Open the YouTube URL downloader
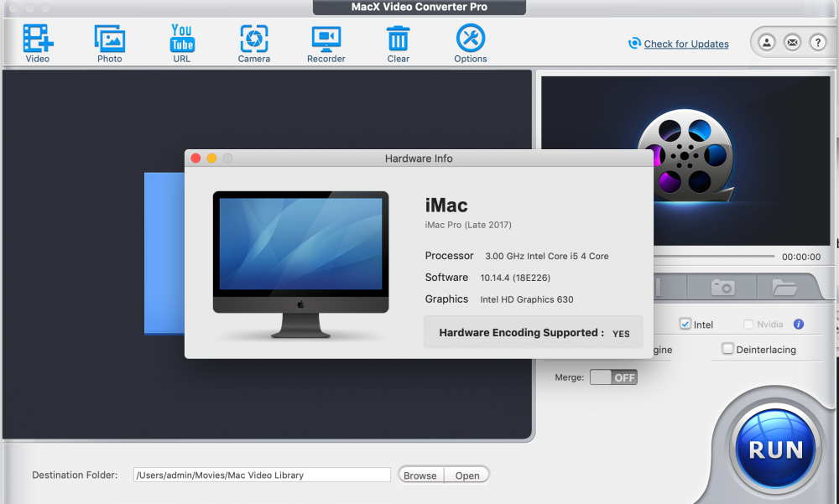 tap(182, 43)
